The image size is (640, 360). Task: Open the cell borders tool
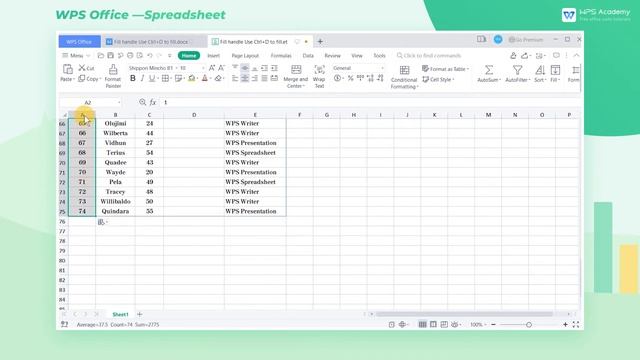[165, 78]
